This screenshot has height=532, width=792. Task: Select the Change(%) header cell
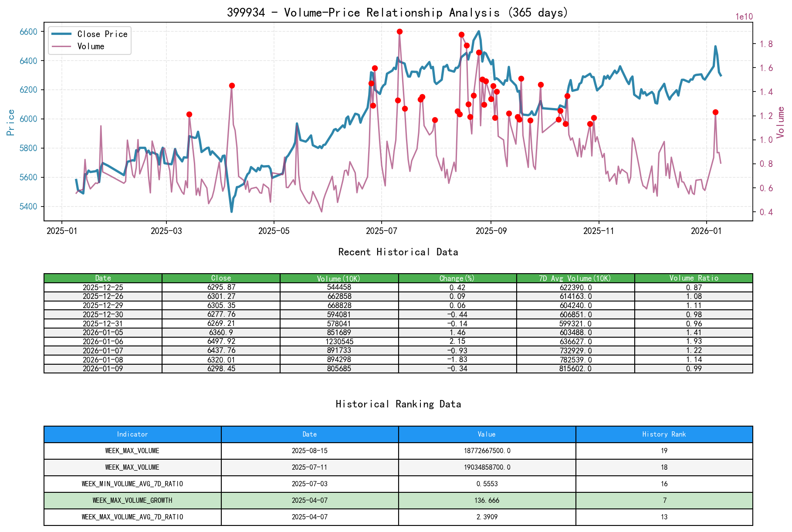[456, 278]
